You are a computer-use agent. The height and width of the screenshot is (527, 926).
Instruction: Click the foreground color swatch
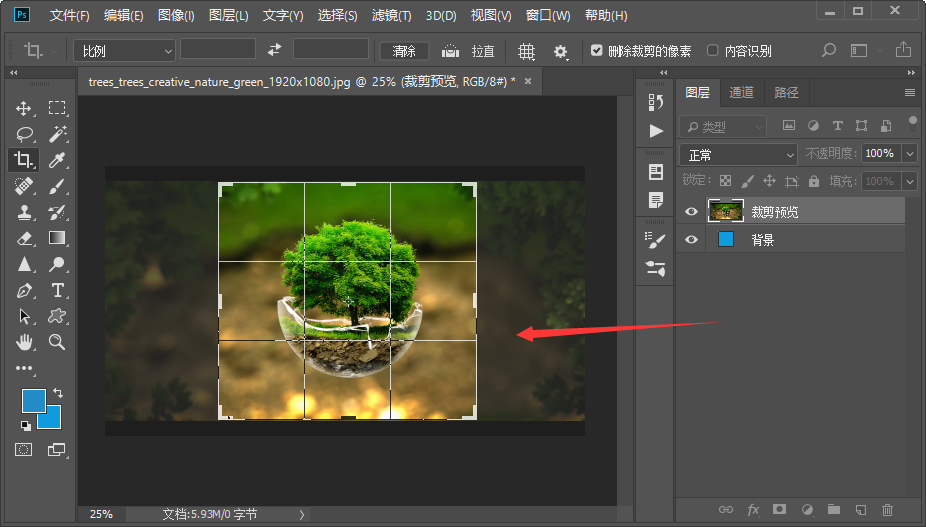tap(33, 401)
